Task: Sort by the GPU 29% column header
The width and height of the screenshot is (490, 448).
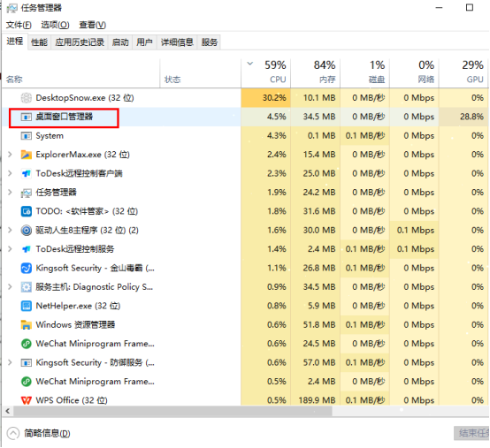Action: [x=463, y=73]
